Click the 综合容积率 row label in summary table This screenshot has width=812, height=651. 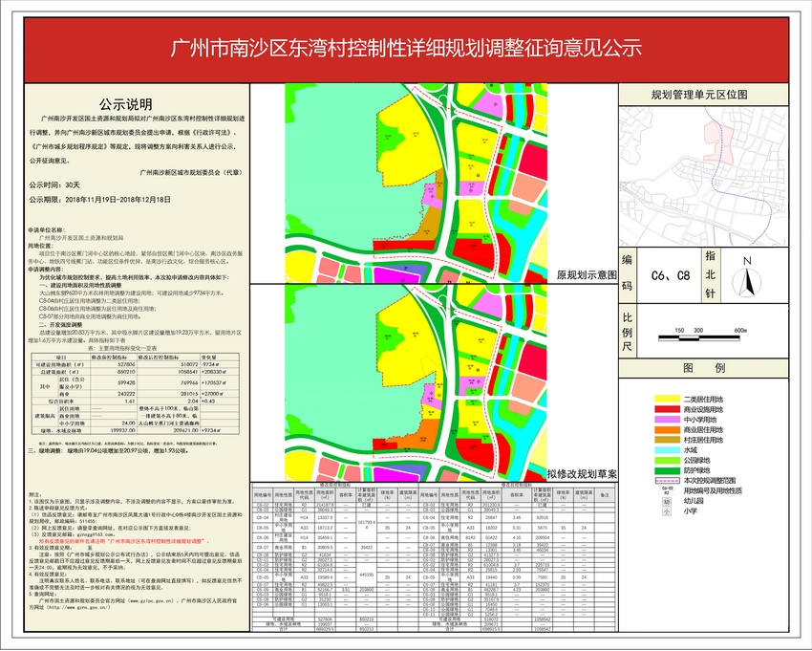pyautogui.click(x=61, y=401)
